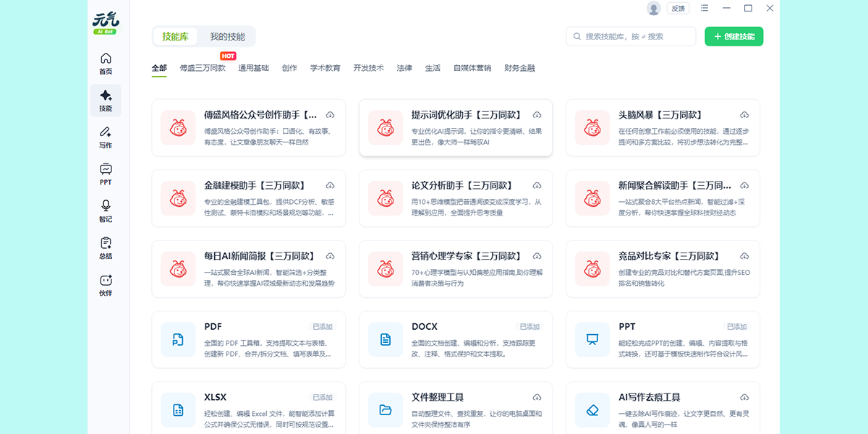Click the 创建技能 button

coord(735,35)
